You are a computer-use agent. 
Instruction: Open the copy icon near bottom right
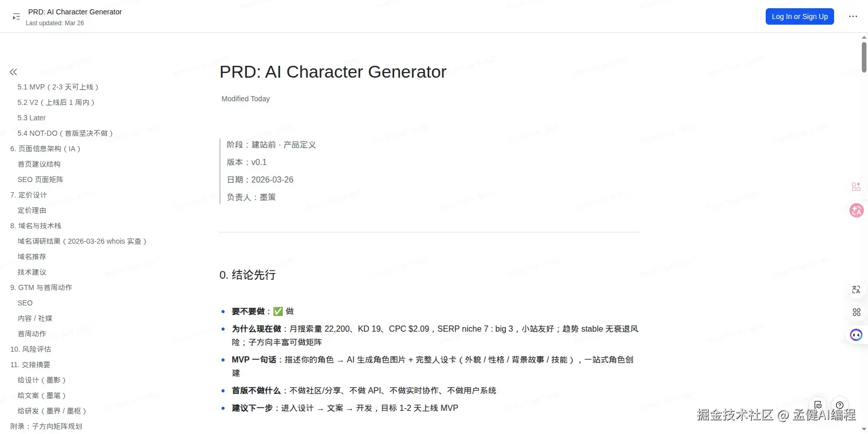pyautogui.click(x=818, y=405)
